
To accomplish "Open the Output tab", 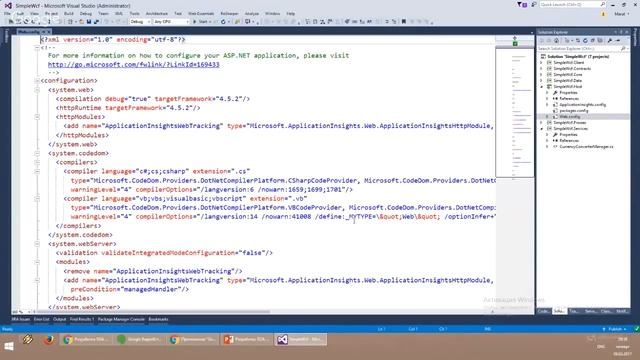I will click(60, 319).
